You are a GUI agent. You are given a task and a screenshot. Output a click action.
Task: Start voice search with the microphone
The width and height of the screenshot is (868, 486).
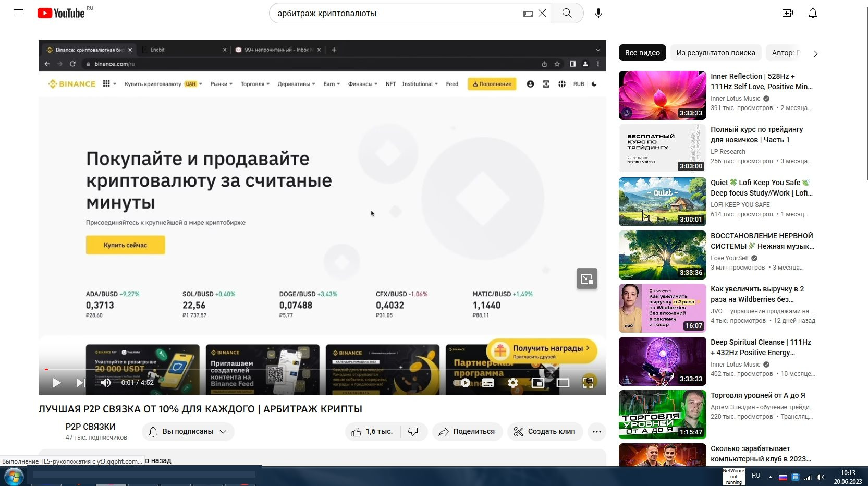(x=598, y=13)
